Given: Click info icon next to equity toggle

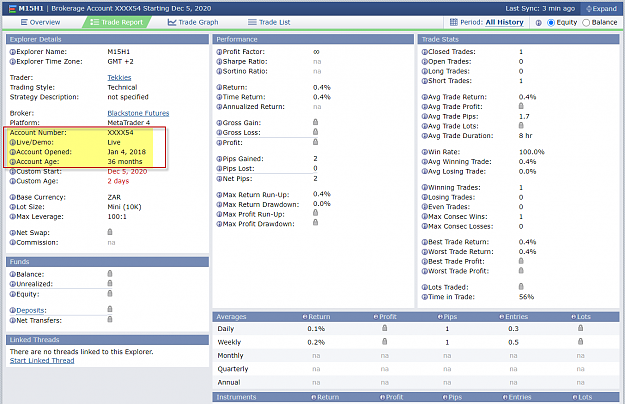Looking at the screenshot, I should tap(539, 23).
